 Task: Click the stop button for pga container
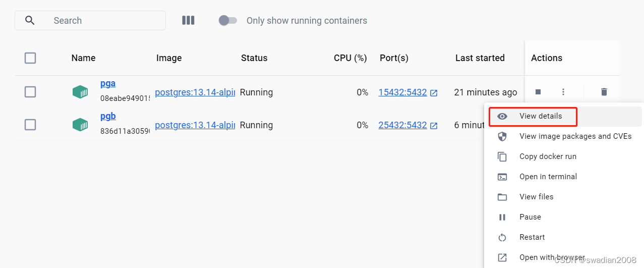538,92
